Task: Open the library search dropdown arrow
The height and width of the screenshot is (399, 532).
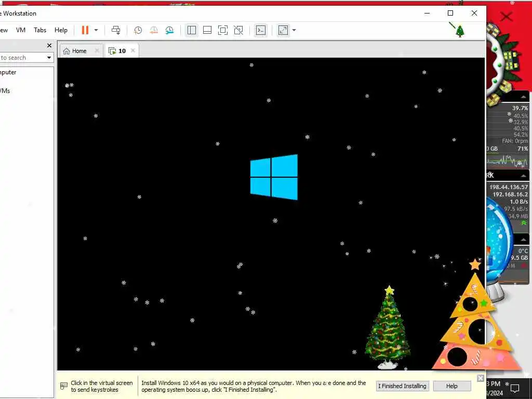Action: pyautogui.click(x=49, y=58)
